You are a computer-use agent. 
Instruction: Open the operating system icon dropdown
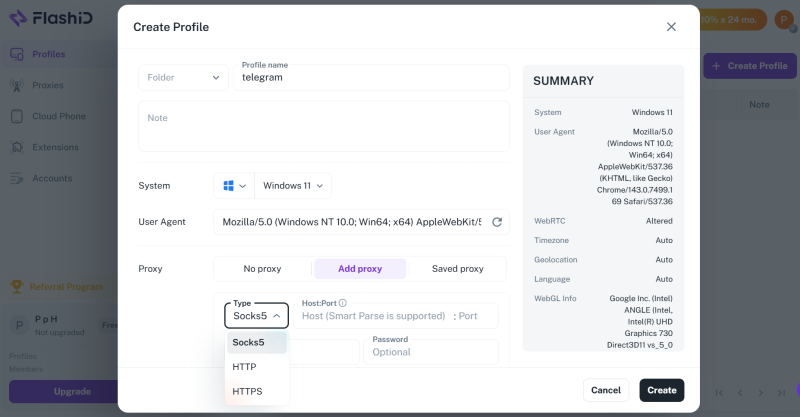(x=234, y=186)
